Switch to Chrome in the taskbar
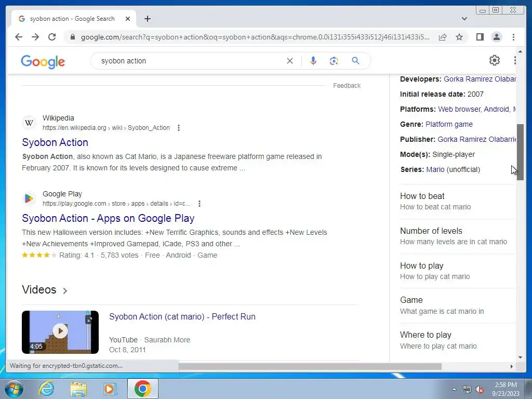Image resolution: width=532 pixels, height=399 pixels. click(142, 389)
